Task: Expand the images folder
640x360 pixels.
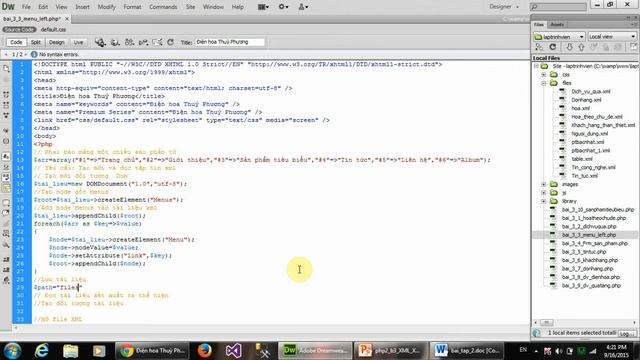Action: click(x=544, y=184)
